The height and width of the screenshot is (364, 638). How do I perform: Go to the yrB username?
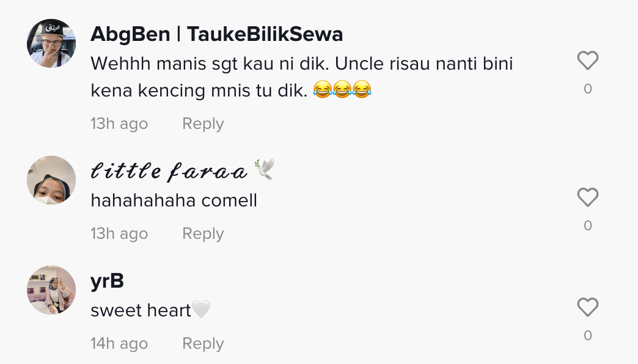107,281
